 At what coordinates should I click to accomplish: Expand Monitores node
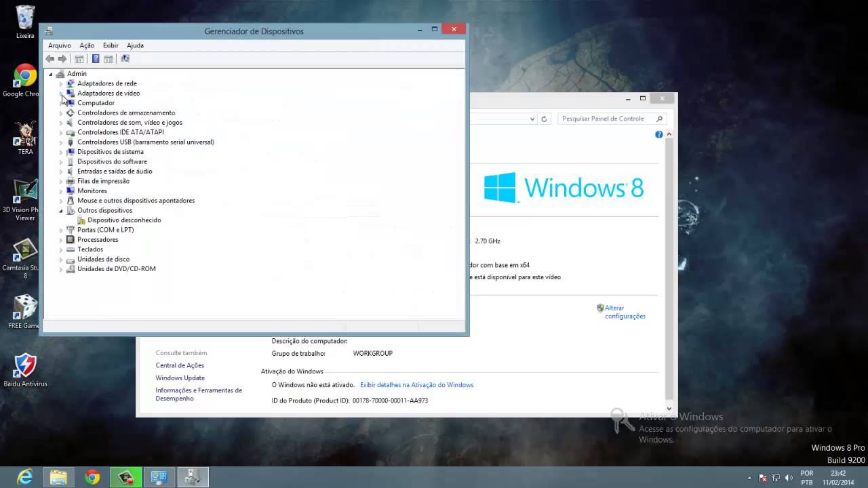pos(60,191)
